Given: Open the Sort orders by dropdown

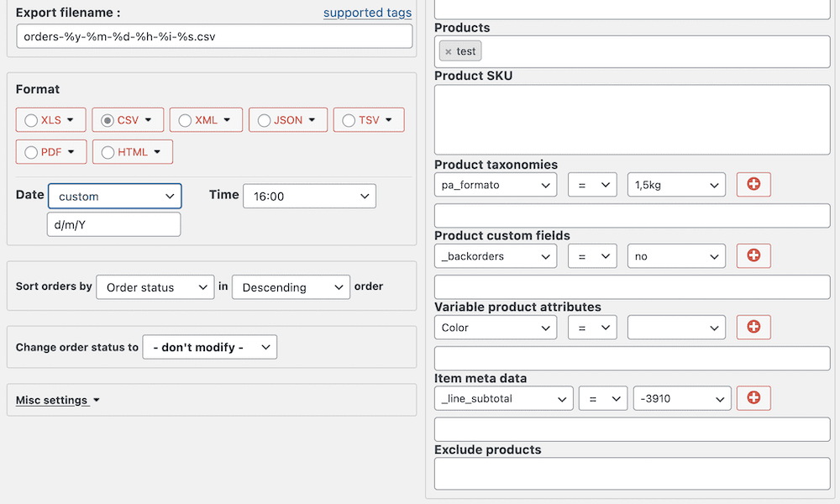Looking at the screenshot, I should 155,286.
